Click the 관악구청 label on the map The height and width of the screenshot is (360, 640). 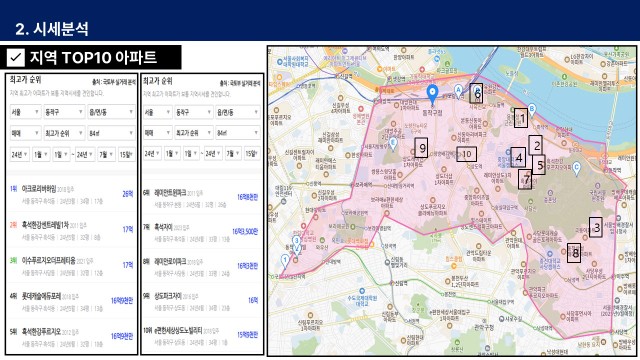tap(484, 328)
